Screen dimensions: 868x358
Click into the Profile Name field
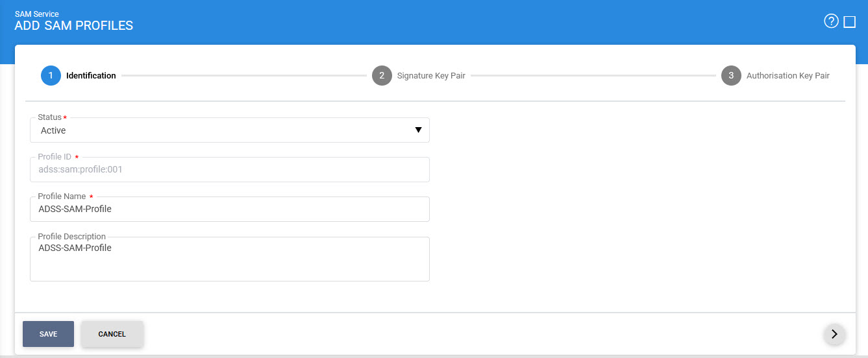pyautogui.click(x=230, y=209)
